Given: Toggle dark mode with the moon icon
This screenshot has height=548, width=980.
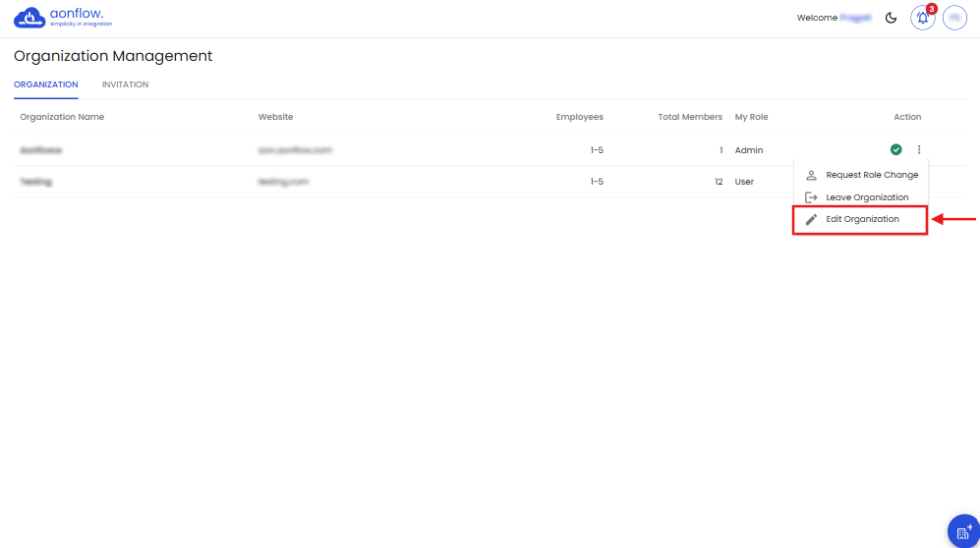Looking at the screenshot, I should click(x=892, y=18).
